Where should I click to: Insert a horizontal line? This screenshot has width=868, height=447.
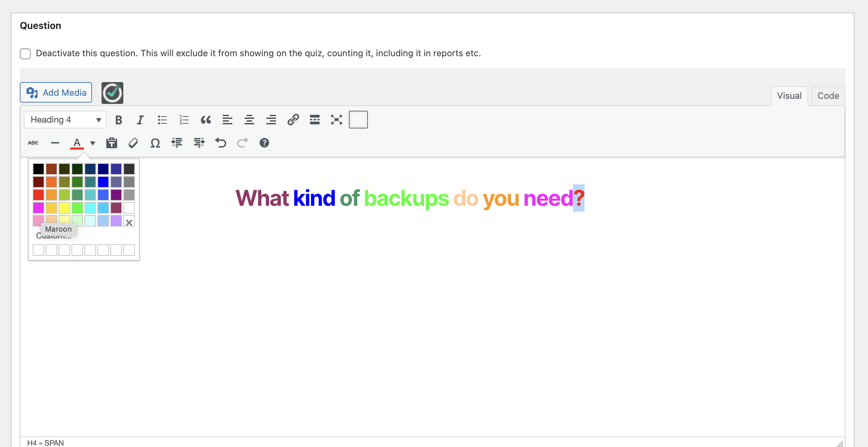pos(55,143)
